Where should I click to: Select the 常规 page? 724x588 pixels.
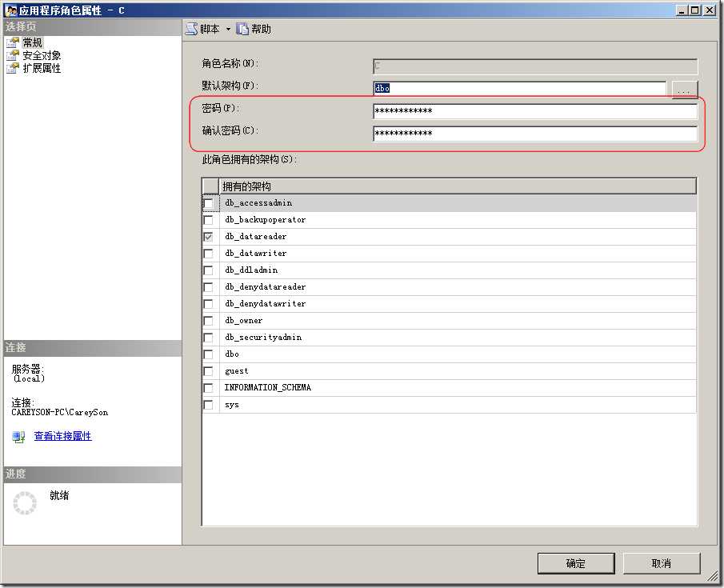32,42
